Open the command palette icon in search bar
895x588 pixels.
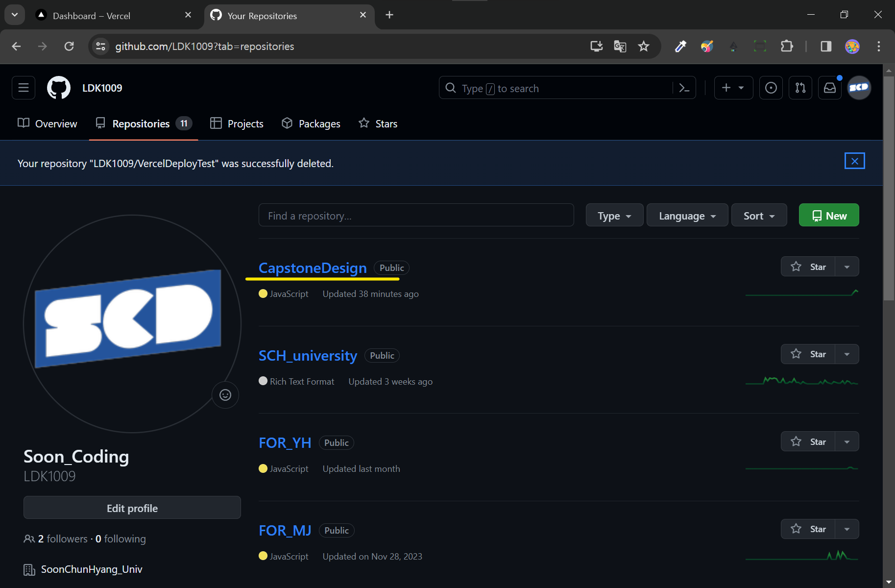[684, 88]
